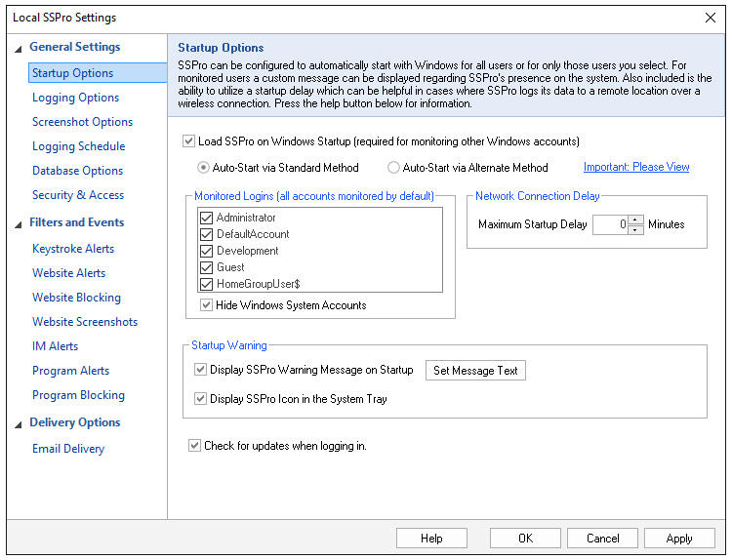Collapse the General Settings section

pyautogui.click(x=19, y=49)
